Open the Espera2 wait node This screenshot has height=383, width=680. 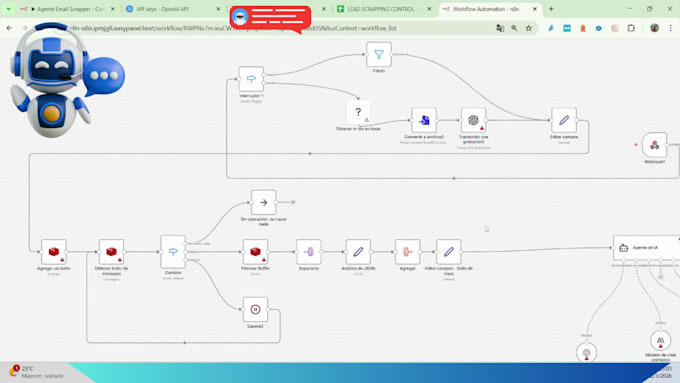pyautogui.click(x=255, y=309)
